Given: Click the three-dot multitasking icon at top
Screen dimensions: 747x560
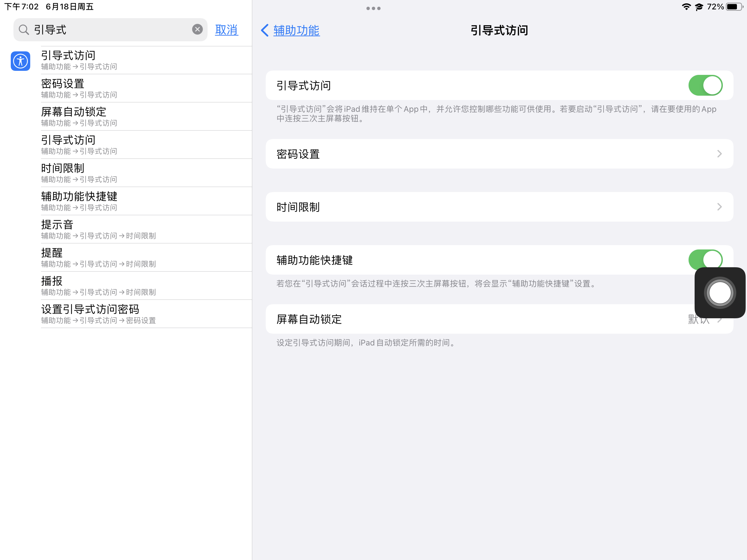Looking at the screenshot, I should (373, 8).
